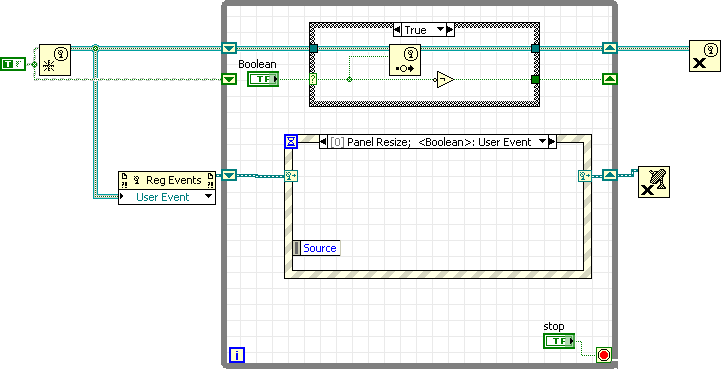Click the Create User Event node
721x369 pixels.
[x=55, y=60]
